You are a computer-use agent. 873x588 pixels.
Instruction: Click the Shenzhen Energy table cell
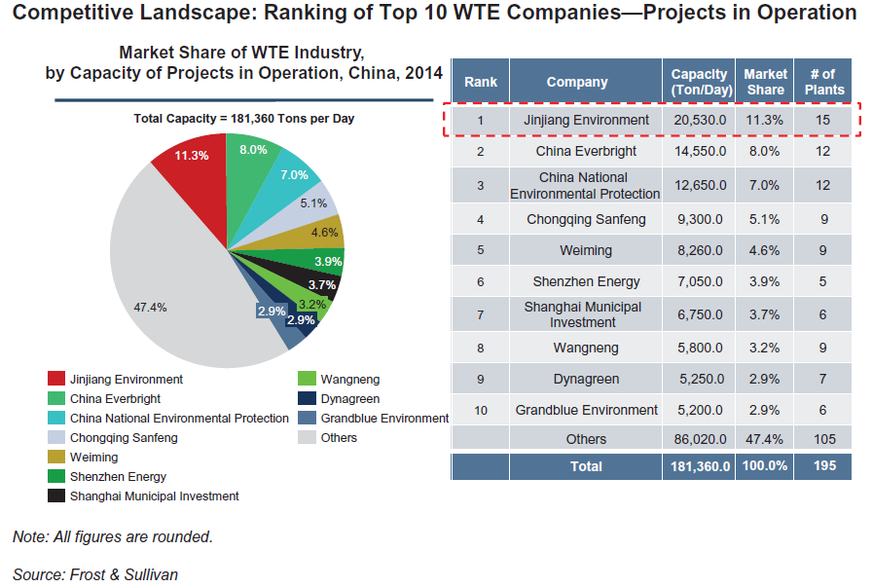tap(586, 281)
